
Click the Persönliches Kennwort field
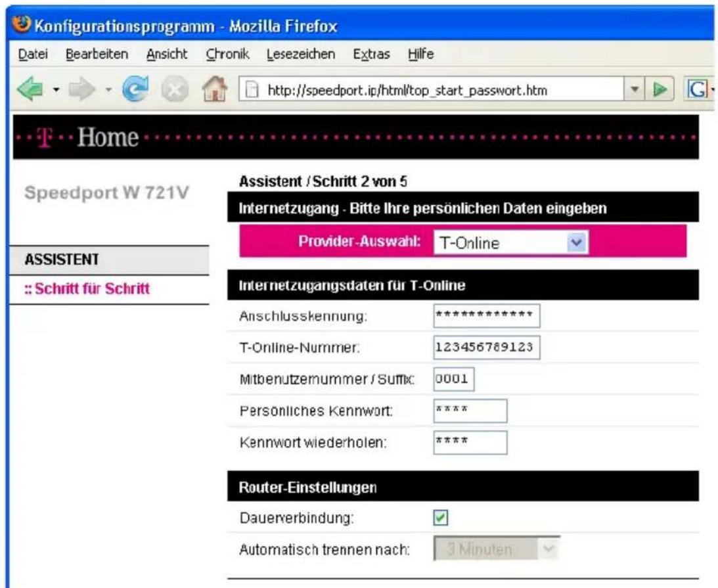coord(470,411)
